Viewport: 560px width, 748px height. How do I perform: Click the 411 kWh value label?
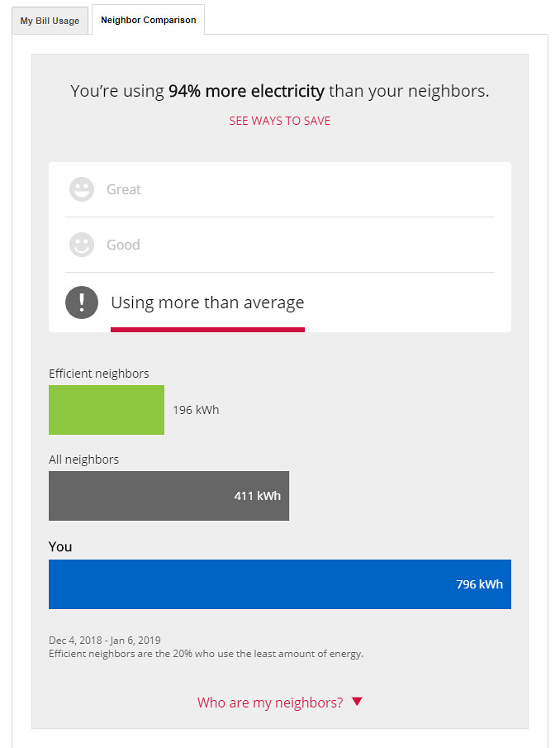coord(258,496)
